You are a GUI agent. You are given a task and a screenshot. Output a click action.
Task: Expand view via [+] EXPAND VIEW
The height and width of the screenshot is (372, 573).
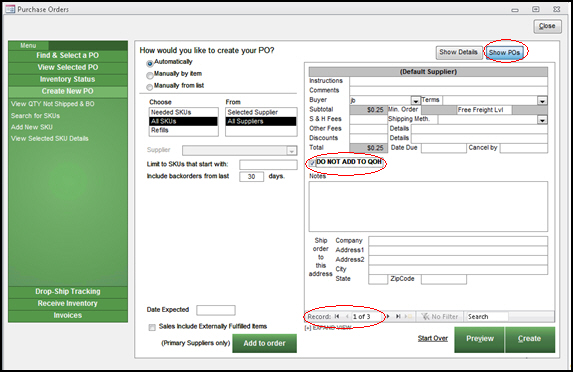pyautogui.click(x=328, y=328)
